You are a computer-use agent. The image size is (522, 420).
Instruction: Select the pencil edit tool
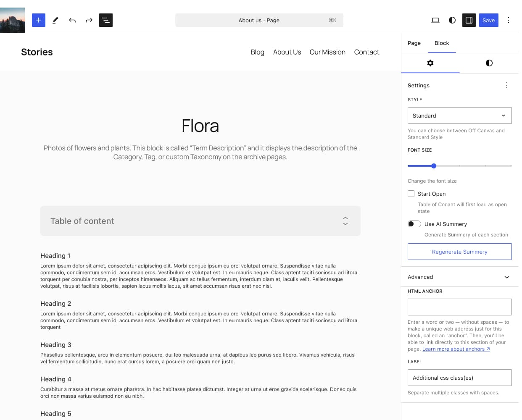55,20
